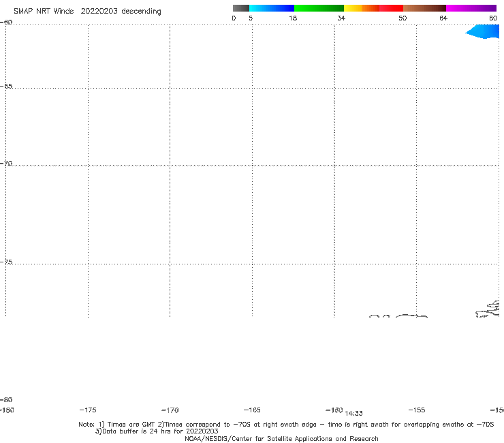Pick the magenta color bar segment
Viewport: 504px width, 443px height.
pos(471,8)
